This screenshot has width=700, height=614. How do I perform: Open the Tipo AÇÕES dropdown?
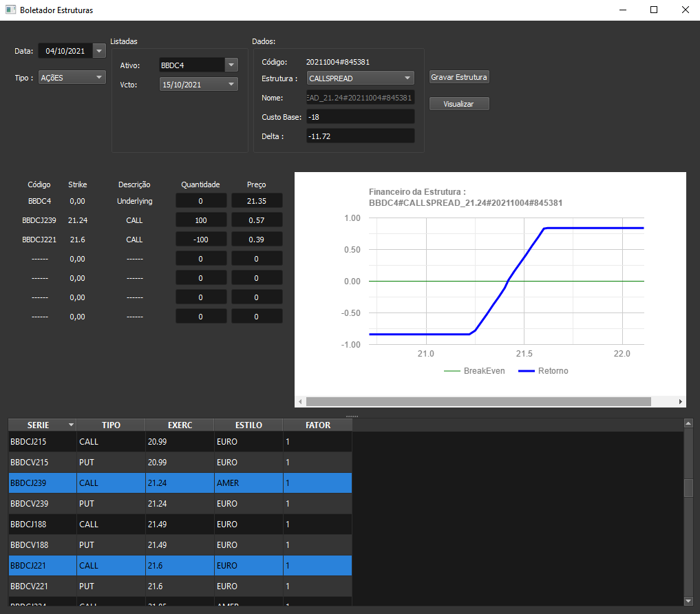[x=72, y=78]
